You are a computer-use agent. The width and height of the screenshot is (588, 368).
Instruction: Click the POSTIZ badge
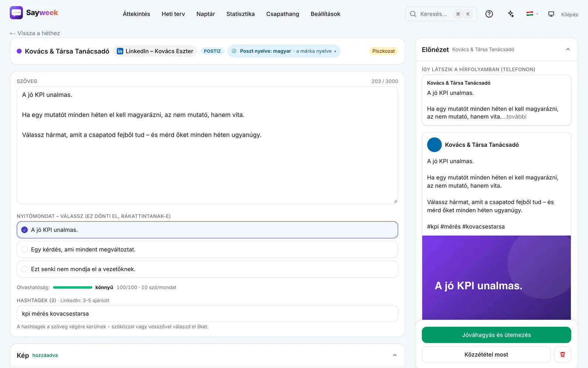click(212, 51)
